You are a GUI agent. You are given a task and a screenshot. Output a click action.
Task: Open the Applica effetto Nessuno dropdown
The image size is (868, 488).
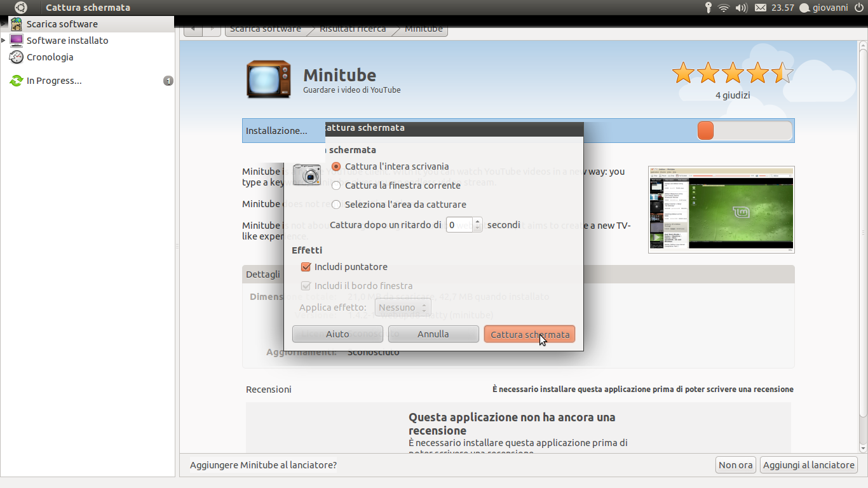402,308
